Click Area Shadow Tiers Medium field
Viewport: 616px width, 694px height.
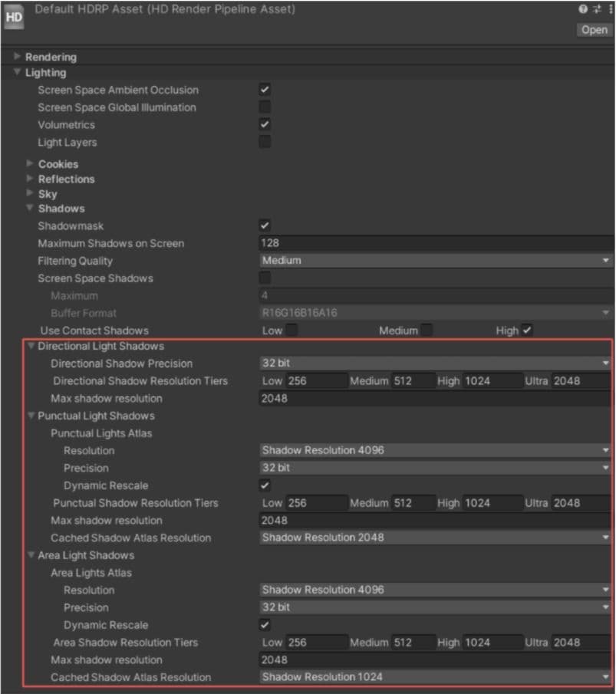click(413, 642)
